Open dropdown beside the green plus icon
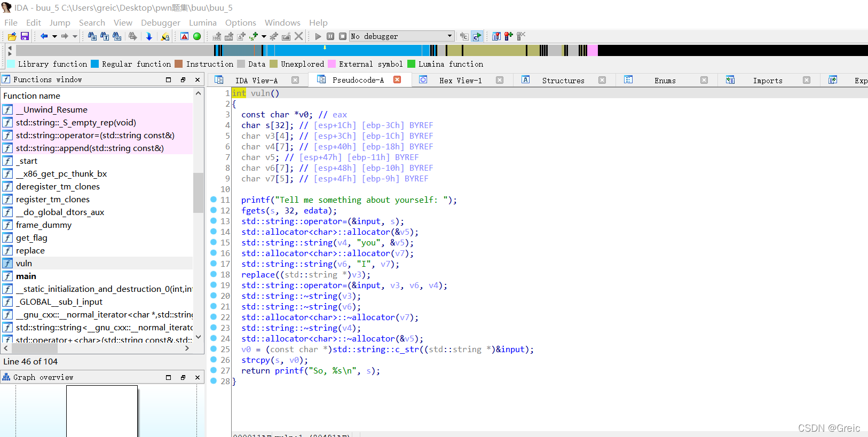Viewport: 868px width, 437px height. point(264,36)
